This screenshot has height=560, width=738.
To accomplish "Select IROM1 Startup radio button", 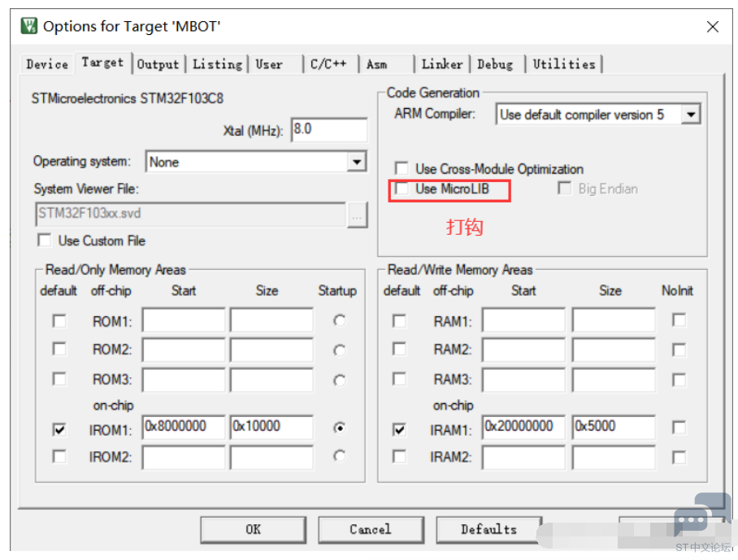I will (340, 428).
